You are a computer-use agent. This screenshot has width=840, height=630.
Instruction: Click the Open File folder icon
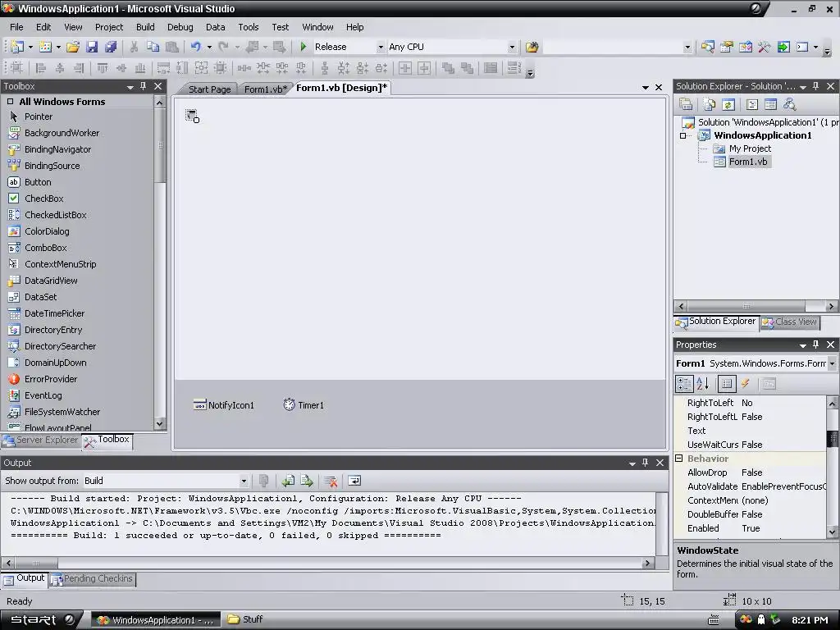click(x=73, y=47)
